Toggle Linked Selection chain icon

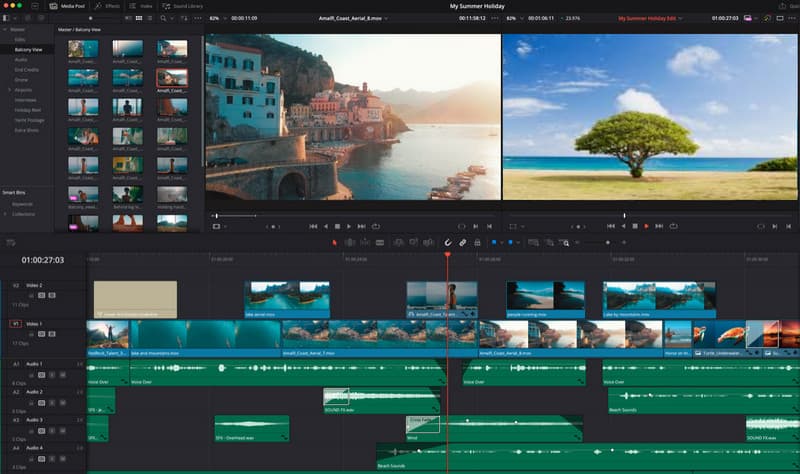coord(462,243)
